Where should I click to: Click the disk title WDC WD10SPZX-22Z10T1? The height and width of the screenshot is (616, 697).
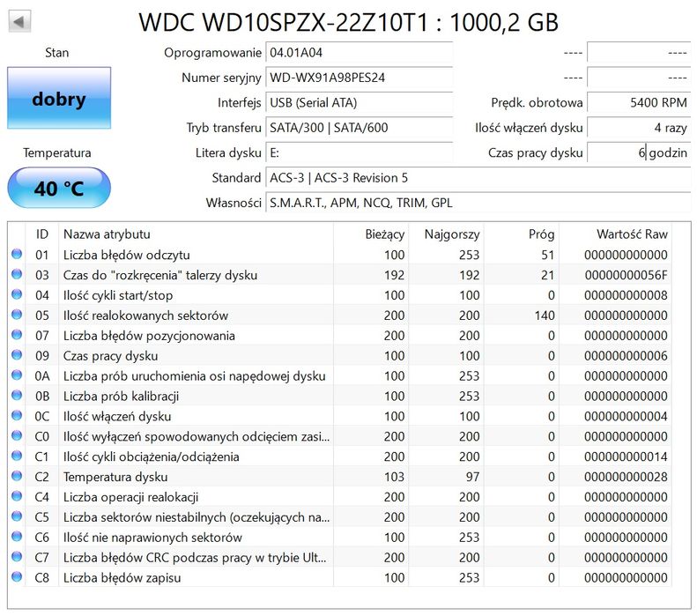(x=283, y=22)
